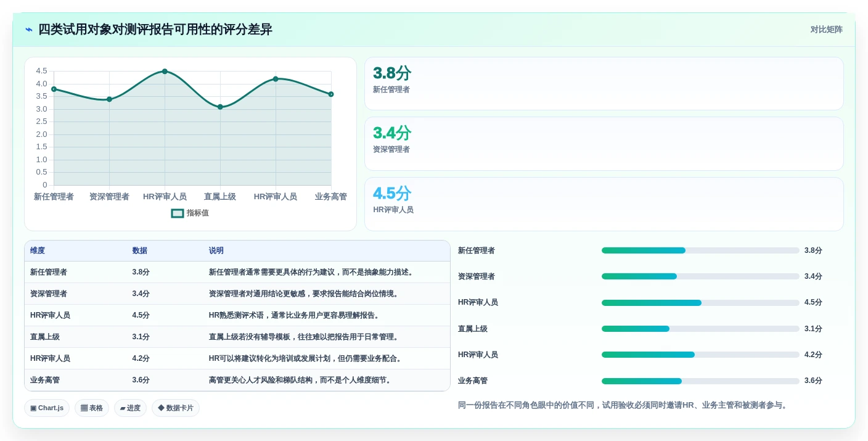
Task: Select the 业务高管 cell in the table
Action: pos(45,380)
